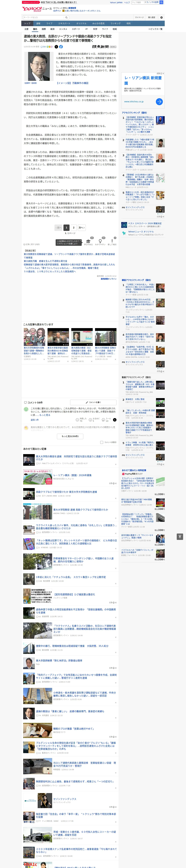This screenshot has width=186, height=868.
Task: Expand 返信 1件 replies
Action: pyautogui.click(x=35, y=420)
